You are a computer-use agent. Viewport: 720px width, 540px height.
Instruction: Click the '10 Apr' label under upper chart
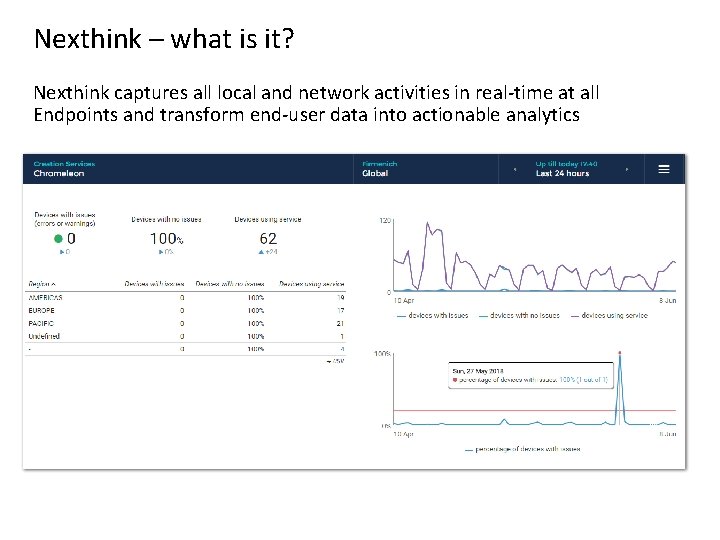(404, 300)
